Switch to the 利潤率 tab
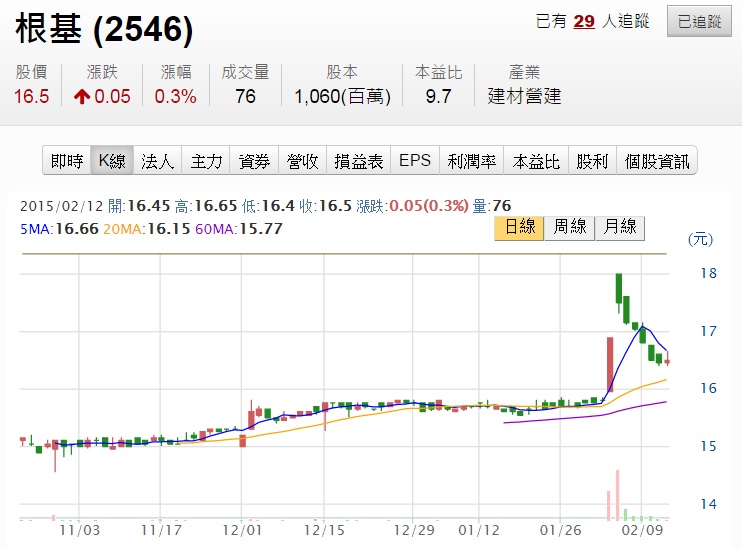The height and width of the screenshot is (549, 742). (472, 161)
